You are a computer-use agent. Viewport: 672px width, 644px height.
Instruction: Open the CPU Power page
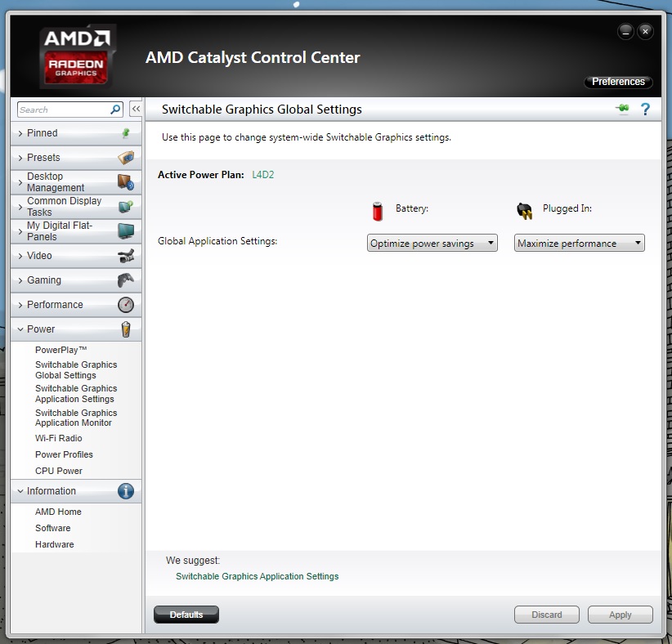(x=59, y=471)
